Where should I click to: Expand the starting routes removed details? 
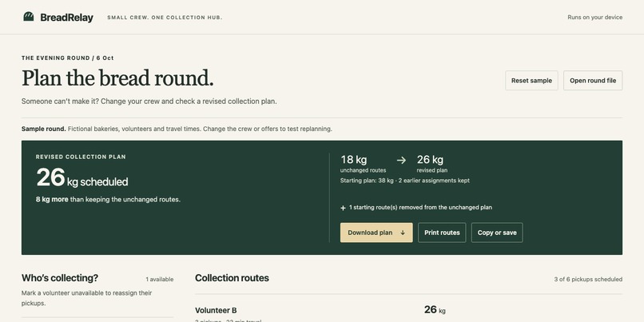[x=416, y=208]
